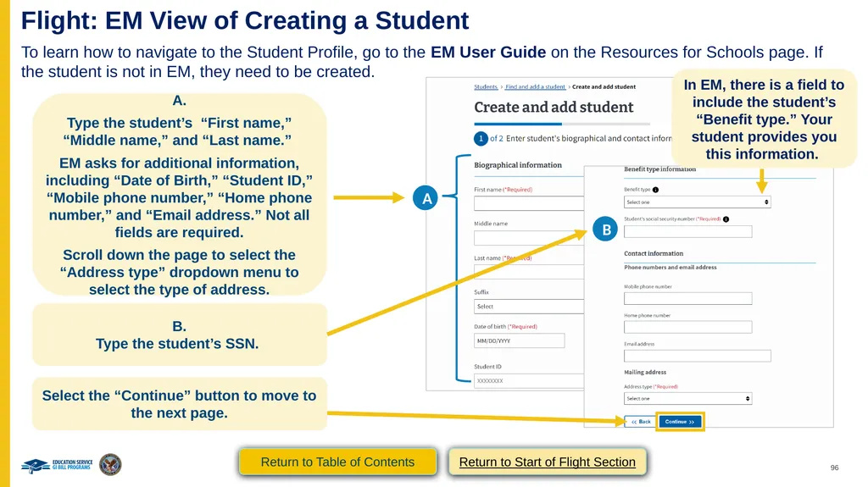The width and height of the screenshot is (868, 487).
Task: Click the Email address field
Action: pyautogui.click(x=697, y=356)
